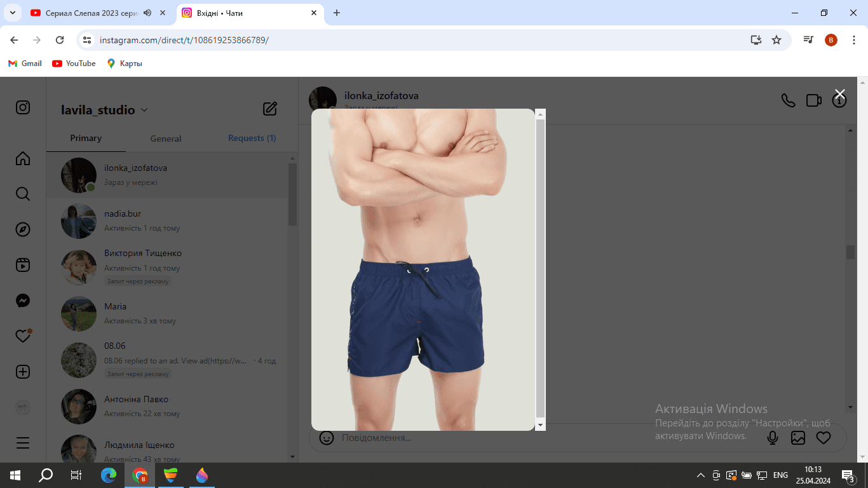Open the profile avatar in sidebar
Viewport: 868px width, 488px height.
click(x=23, y=407)
